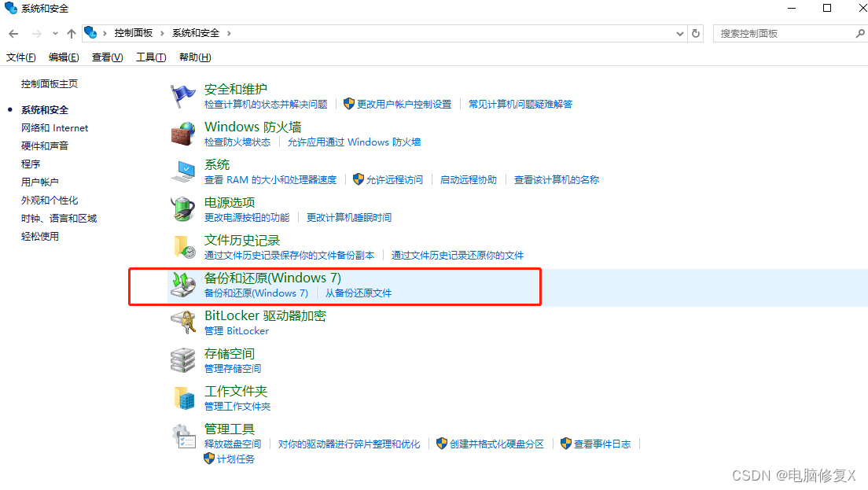This screenshot has width=868, height=490.
Task: Click the Power Options battery icon
Action: 182,209
